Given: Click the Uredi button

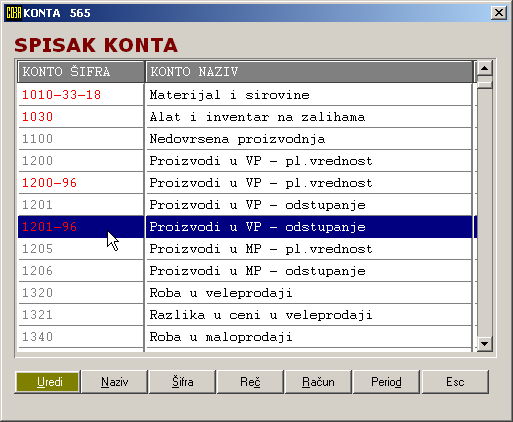Looking at the screenshot, I should 47,382.
